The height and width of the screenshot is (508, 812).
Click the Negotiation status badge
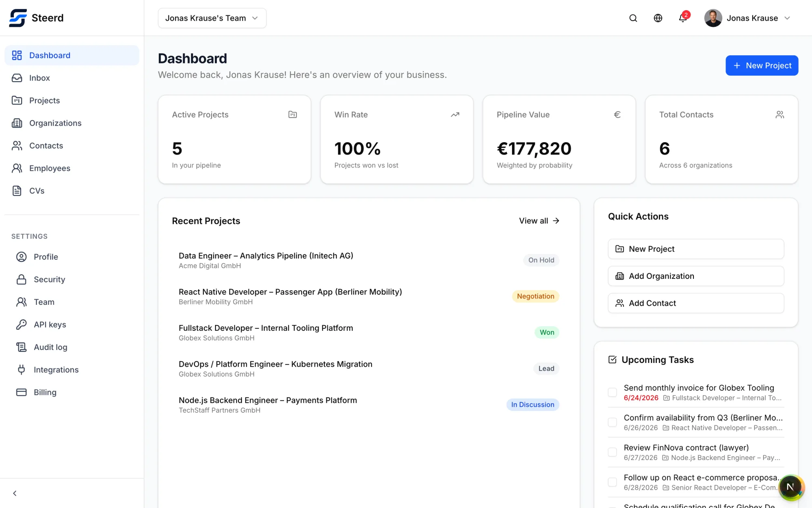536,296
